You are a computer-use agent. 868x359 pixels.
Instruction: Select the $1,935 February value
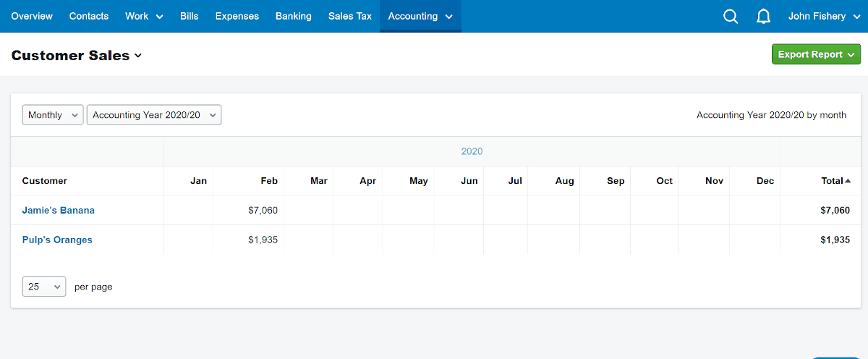click(263, 240)
